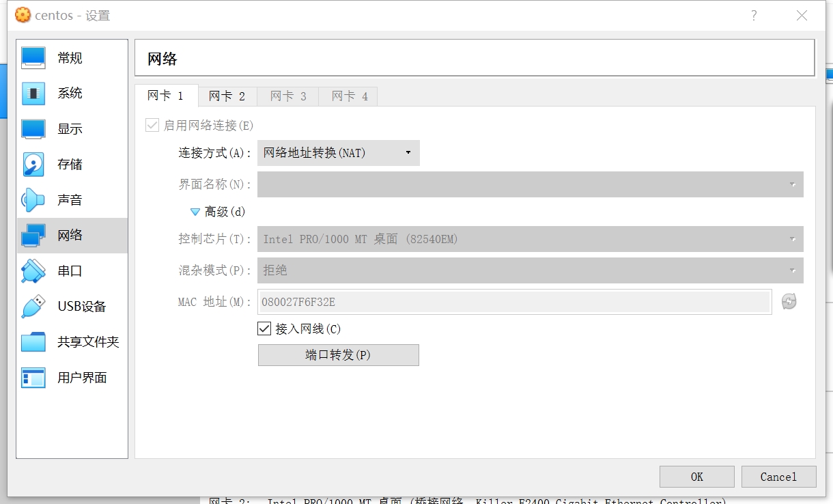Click the 端口转发(P) button
The image size is (833, 504).
click(338, 354)
